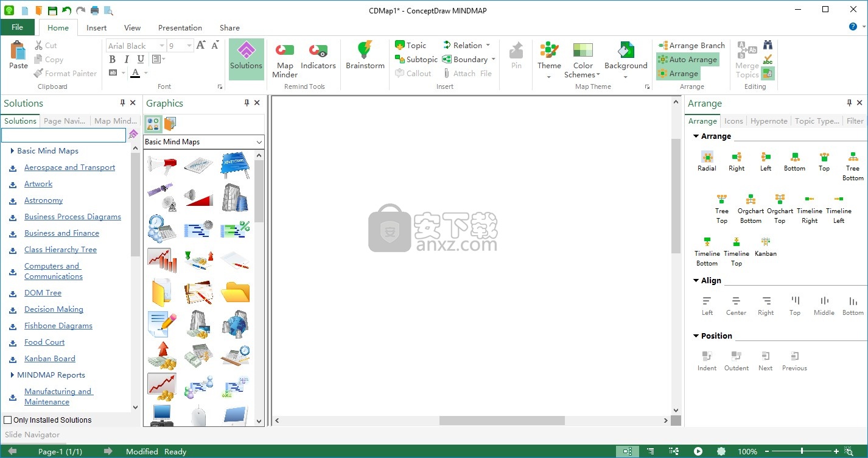This screenshot has height=458, width=868.
Task: Collapse the Align section
Action: (x=696, y=280)
